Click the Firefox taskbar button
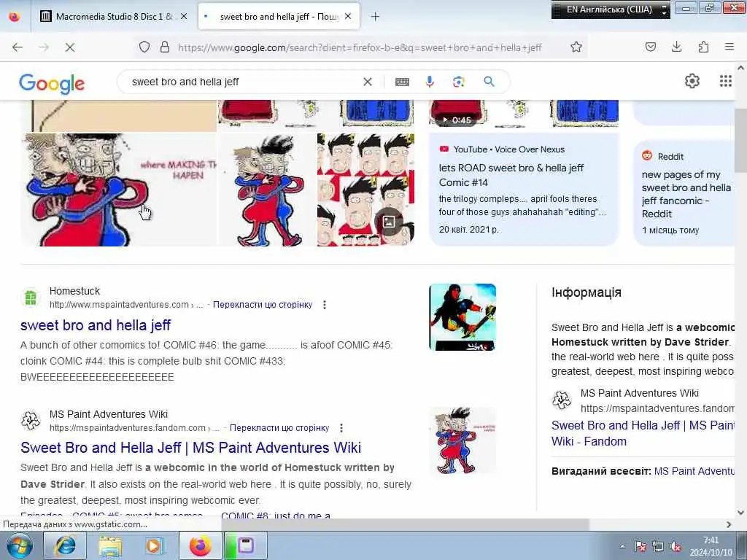 click(200, 545)
